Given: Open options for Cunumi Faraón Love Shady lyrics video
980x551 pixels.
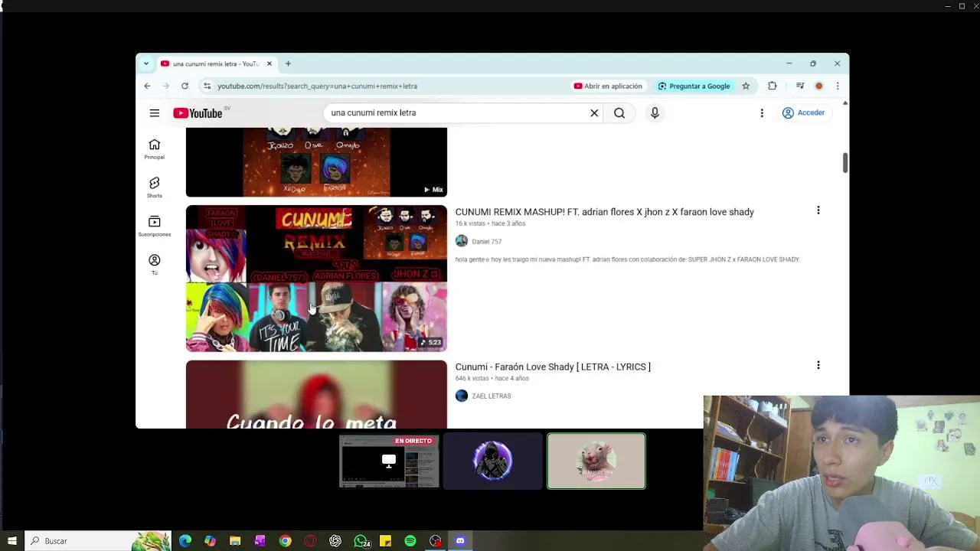Looking at the screenshot, I should click(x=818, y=366).
